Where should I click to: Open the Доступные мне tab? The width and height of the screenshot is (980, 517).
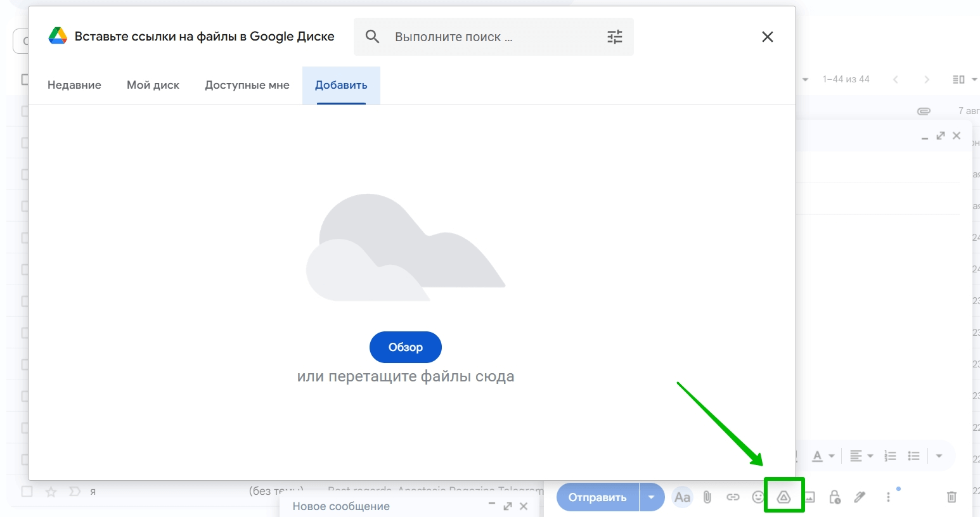[247, 85]
